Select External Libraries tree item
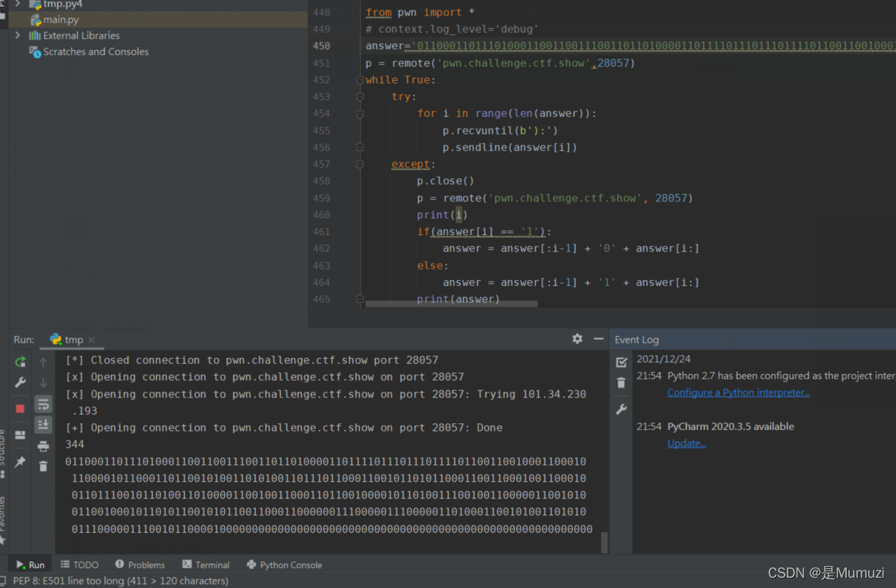This screenshot has height=588, width=896. 81,35
